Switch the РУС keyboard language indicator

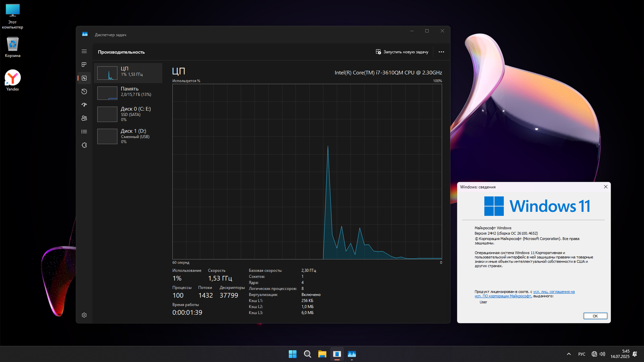[x=582, y=354]
